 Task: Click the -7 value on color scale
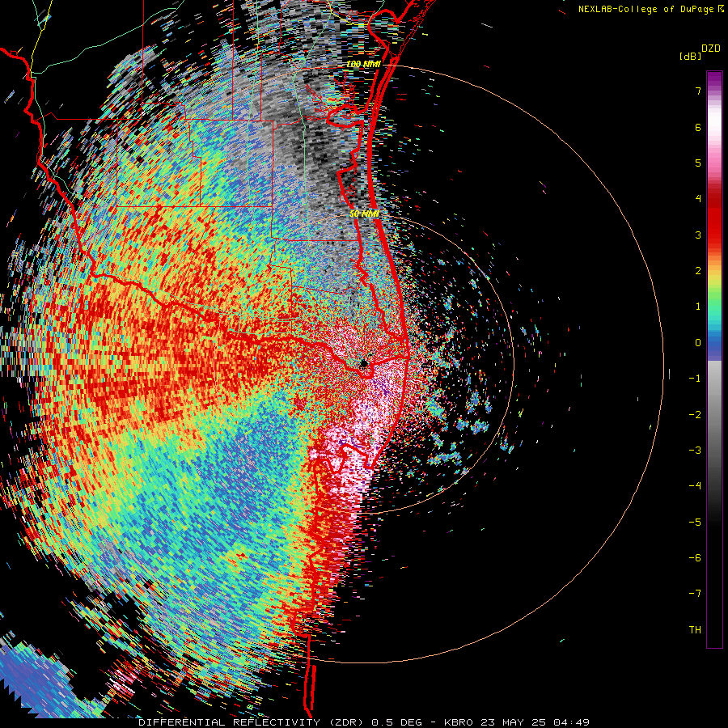695,594
